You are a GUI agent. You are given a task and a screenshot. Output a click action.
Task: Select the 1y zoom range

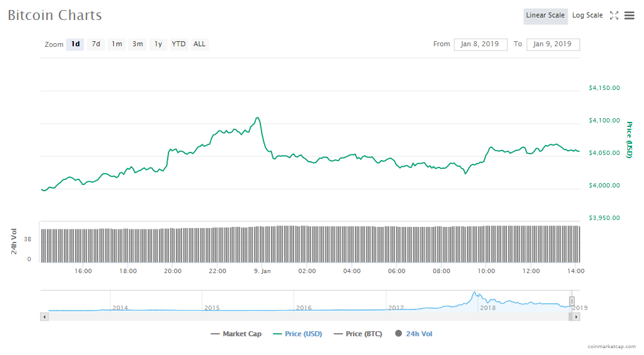pyautogui.click(x=158, y=44)
